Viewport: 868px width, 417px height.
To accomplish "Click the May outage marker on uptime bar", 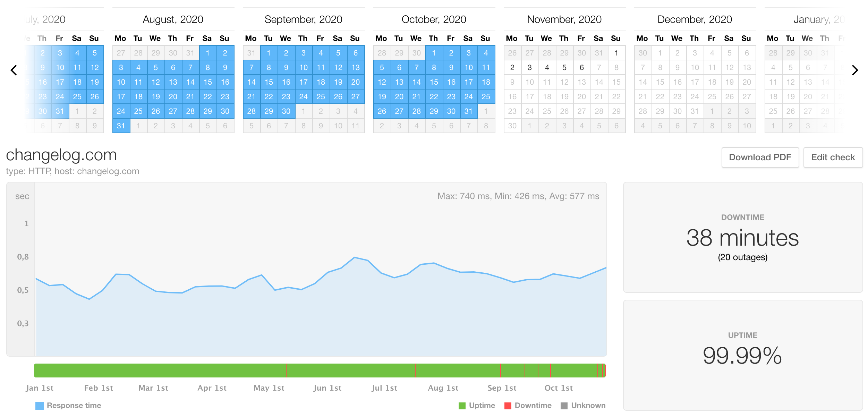I will pos(286,371).
